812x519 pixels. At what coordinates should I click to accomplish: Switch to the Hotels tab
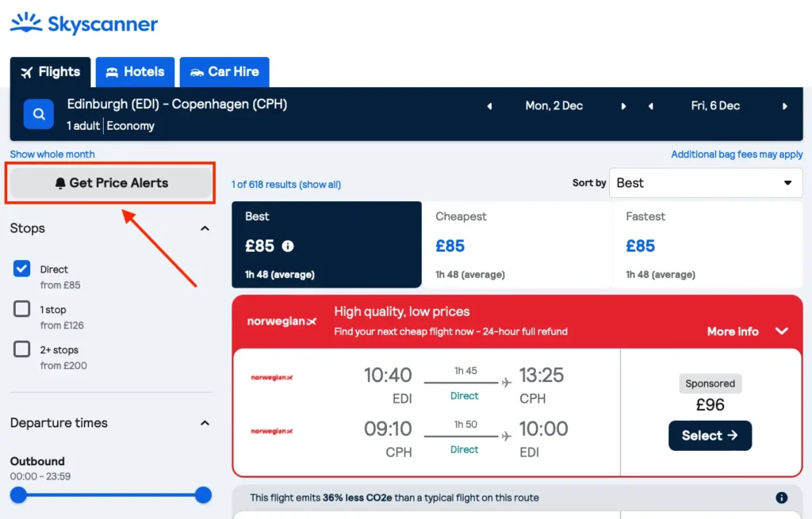(135, 71)
